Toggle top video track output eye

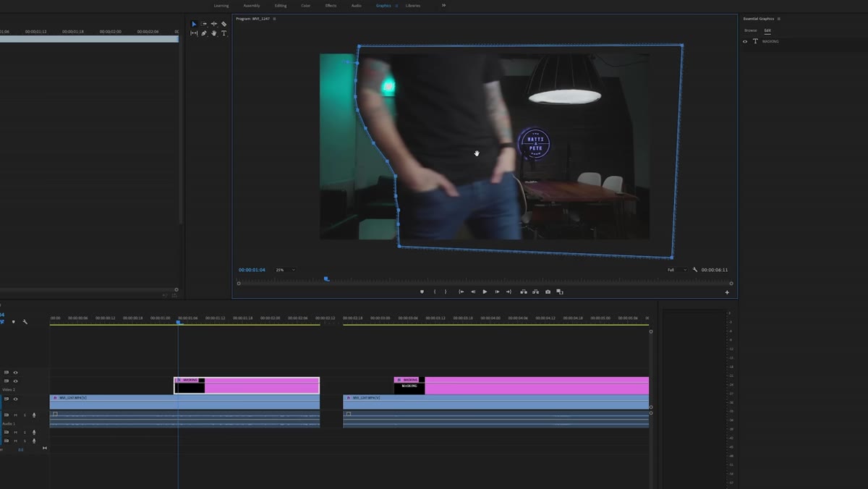pyautogui.click(x=15, y=373)
